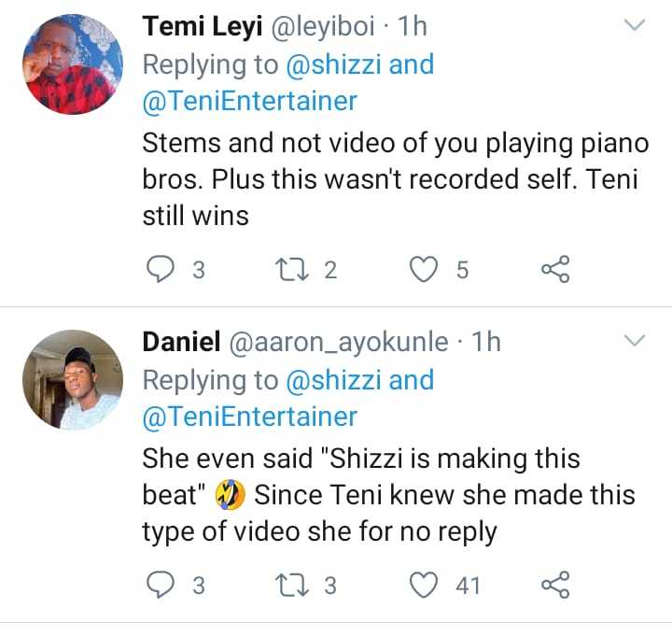Click @shizzi mention in Daniel's reply
672x636 pixels.
point(328,380)
